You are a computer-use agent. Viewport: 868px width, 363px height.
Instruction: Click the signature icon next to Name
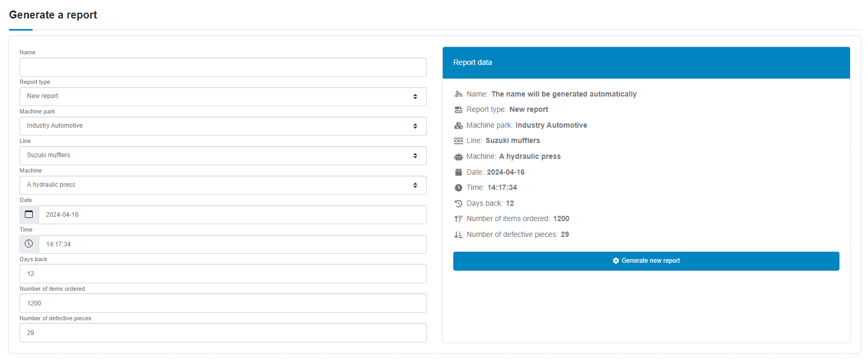tap(459, 94)
